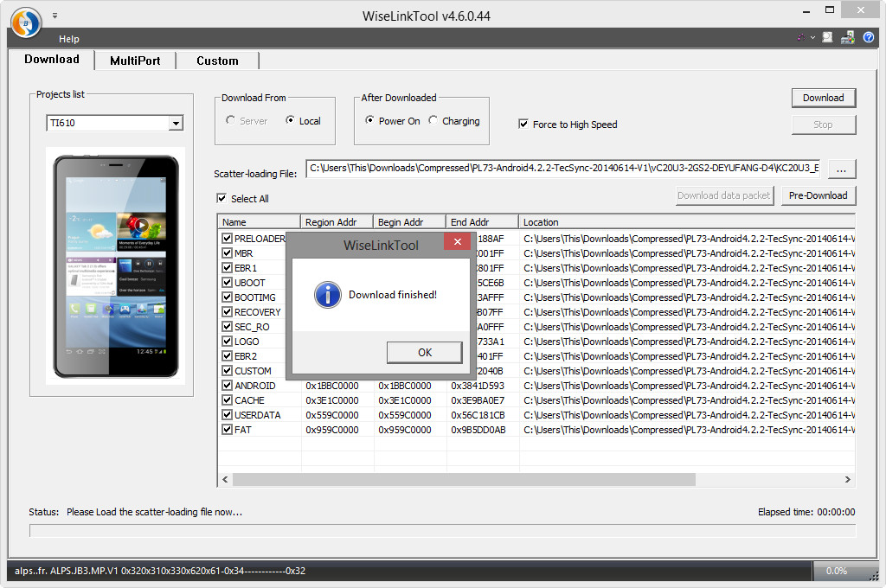This screenshot has height=588, width=886.
Task: Sort by the End Addr column header
Action: pyautogui.click(x=483, y=222)
